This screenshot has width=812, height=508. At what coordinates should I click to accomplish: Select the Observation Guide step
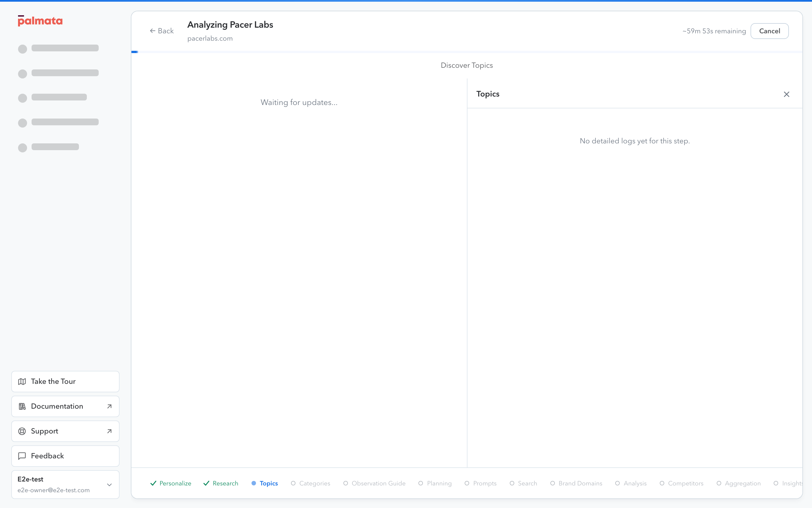tap(374, 483)
